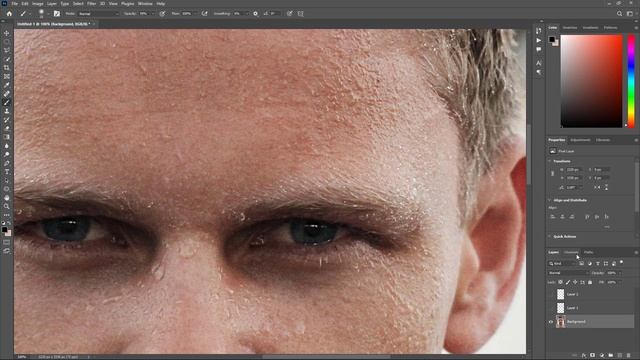Show Layer 1 via its visibility box
This screenshot has width=640, height=360.
(551, 308)
